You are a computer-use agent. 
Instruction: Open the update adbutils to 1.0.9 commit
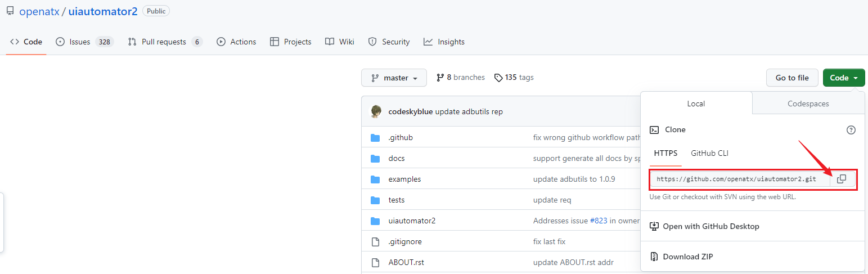tap(574, 179)
